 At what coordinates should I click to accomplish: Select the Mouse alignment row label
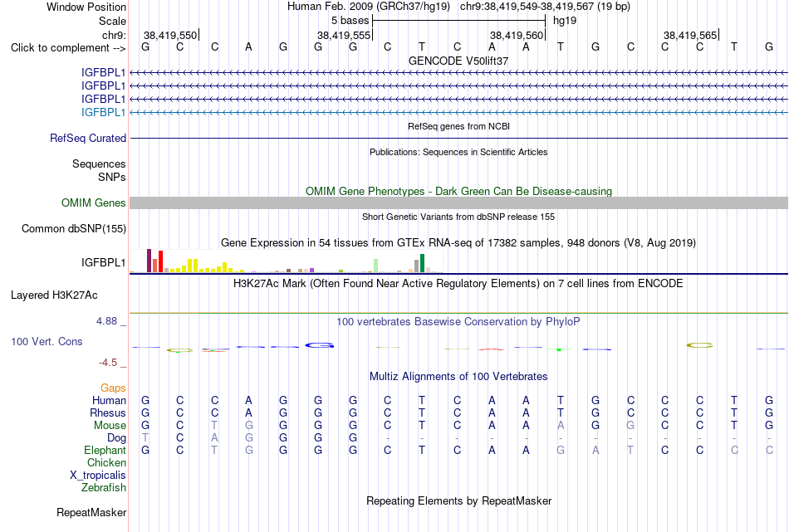(x=110, y=426)
